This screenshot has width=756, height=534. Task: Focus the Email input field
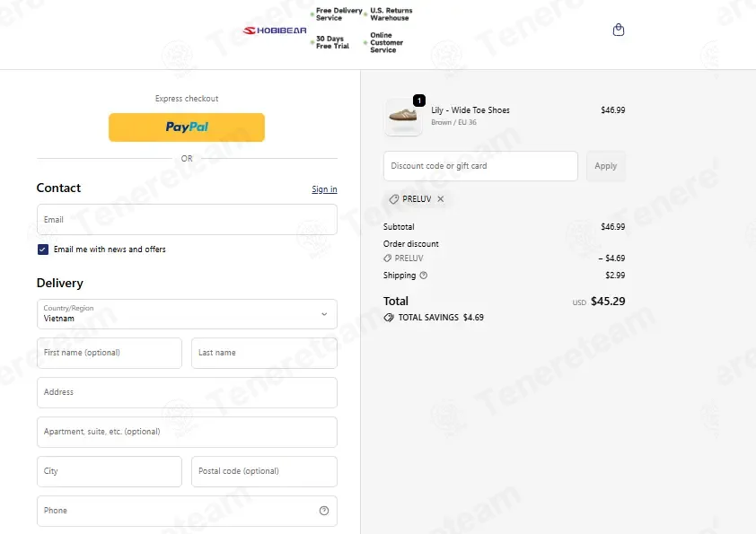pos(187,219)
